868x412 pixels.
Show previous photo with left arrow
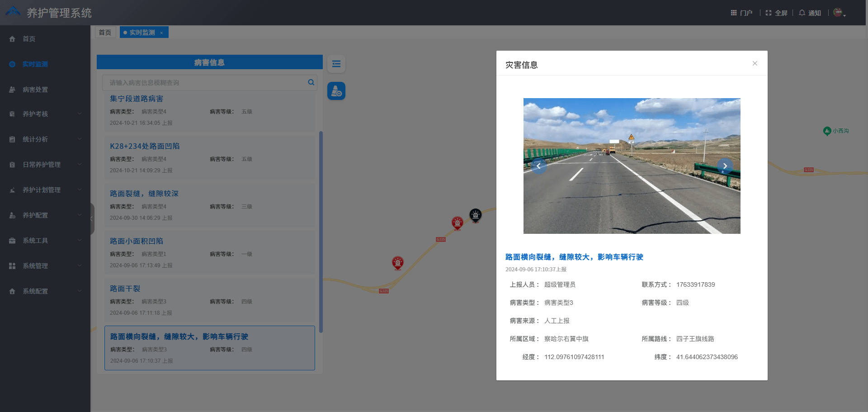tap(538, 166)
